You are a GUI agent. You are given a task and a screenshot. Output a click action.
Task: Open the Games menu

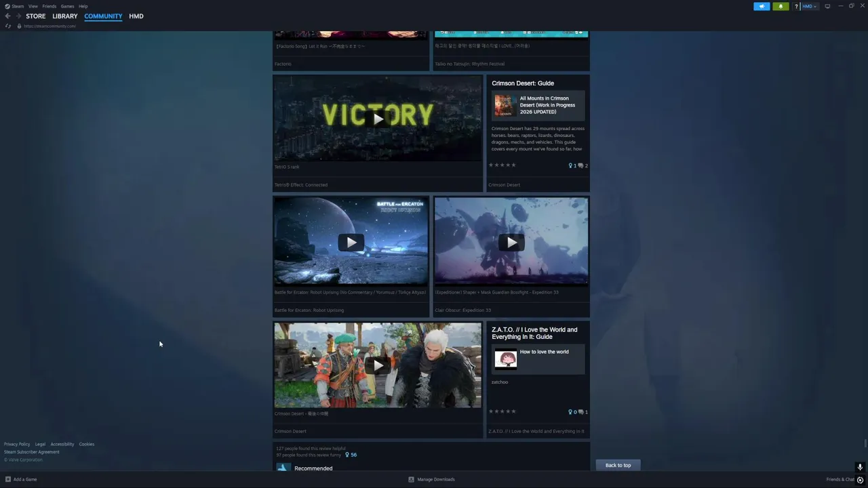coord(67,6)
